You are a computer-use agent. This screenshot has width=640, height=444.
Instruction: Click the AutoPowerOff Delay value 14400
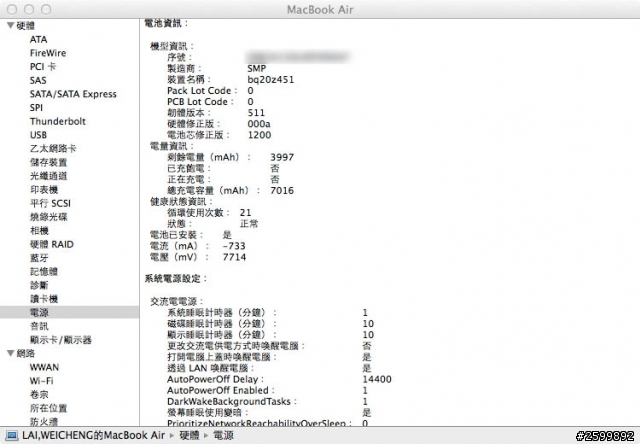[377, 380]
